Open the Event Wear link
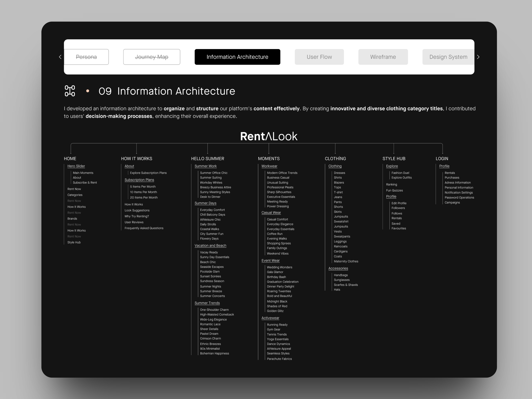532x399 pixels. [271, 261]
